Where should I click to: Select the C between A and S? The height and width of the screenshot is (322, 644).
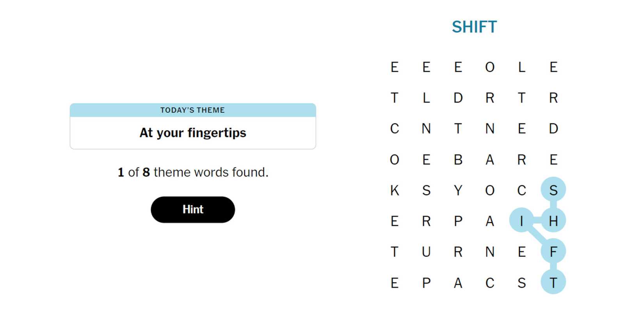click(490, 283)
